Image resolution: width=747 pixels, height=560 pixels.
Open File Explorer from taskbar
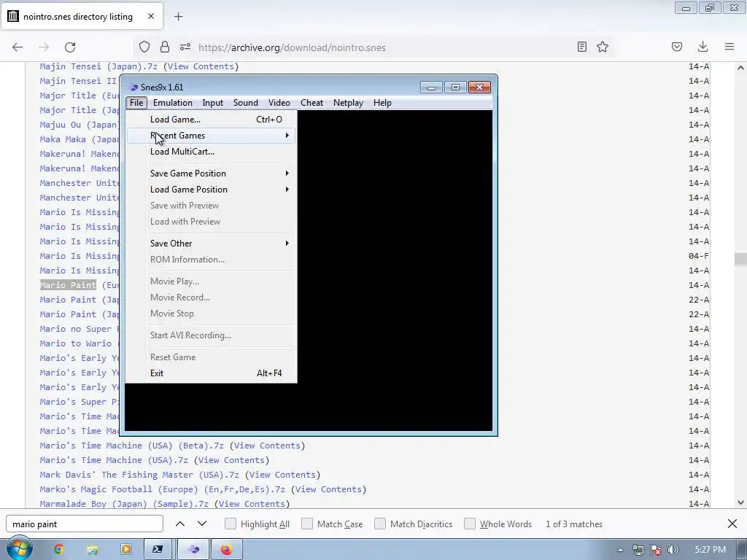click(93, 550)
